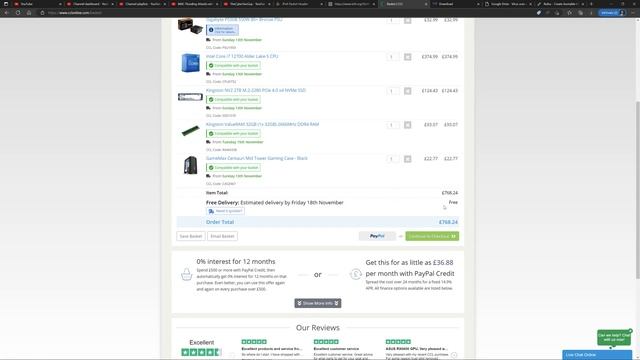Go back using the browser back arrow
This screenshot has height=360, width=640.
(7, 13)
